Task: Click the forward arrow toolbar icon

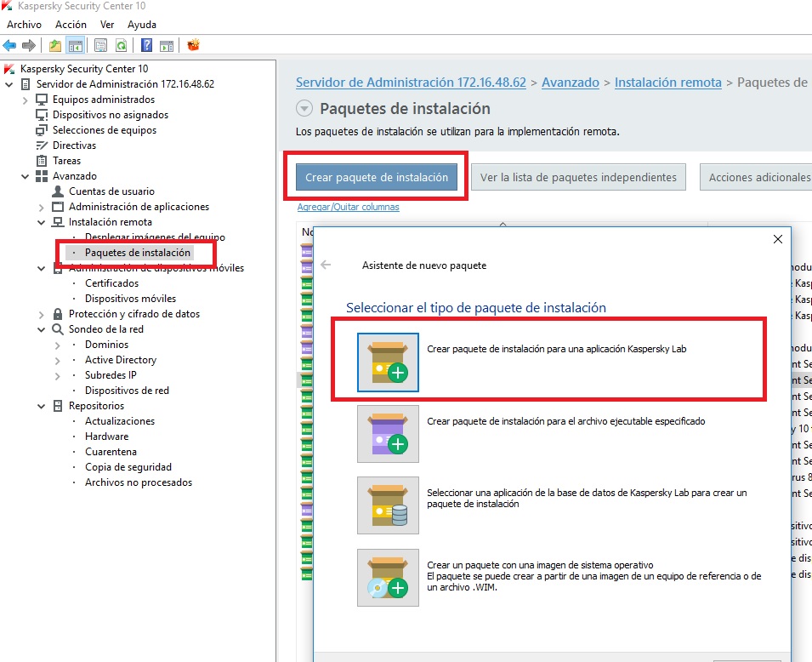Action: point(29,46)
